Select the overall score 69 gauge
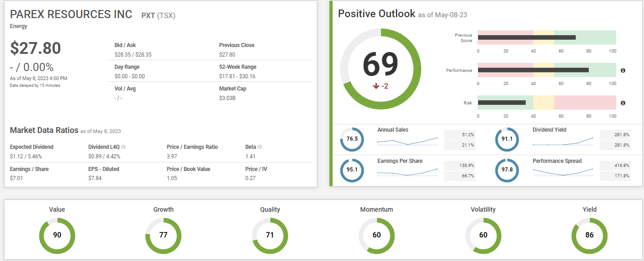Viewport: 644px width, 261px height. click(x=381, y=69)
